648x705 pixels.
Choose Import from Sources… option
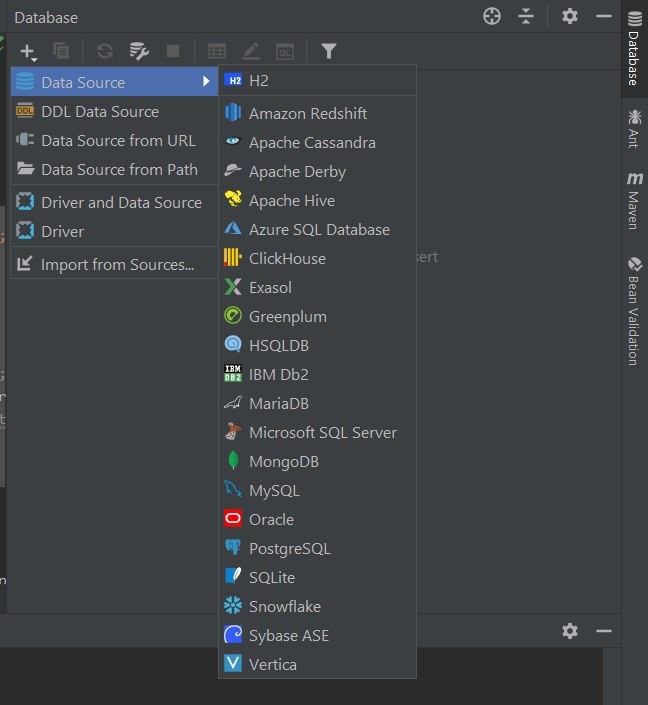click(x=114, y=264)
